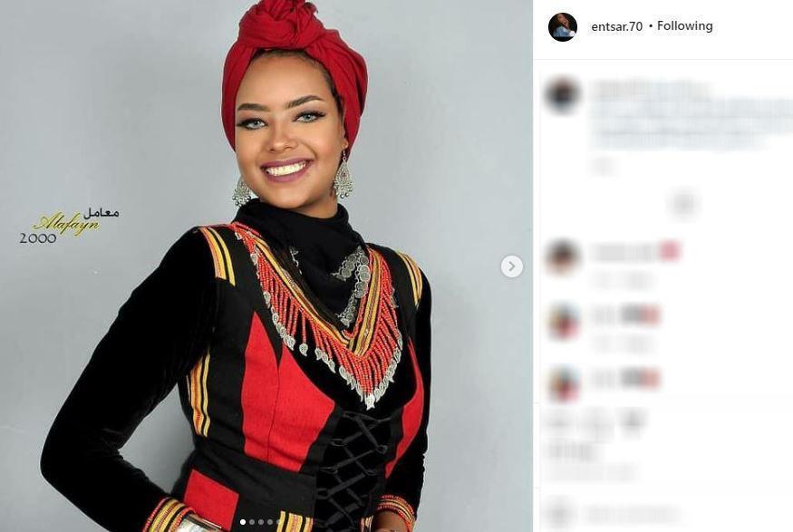Load more comments with the blurred circular plus button

(x=683, y=204)
